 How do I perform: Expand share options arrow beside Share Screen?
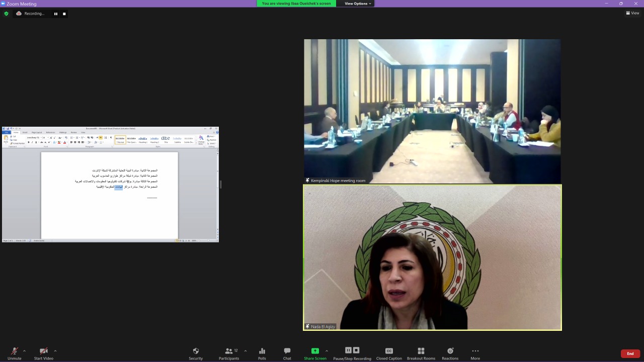point(327,351)
